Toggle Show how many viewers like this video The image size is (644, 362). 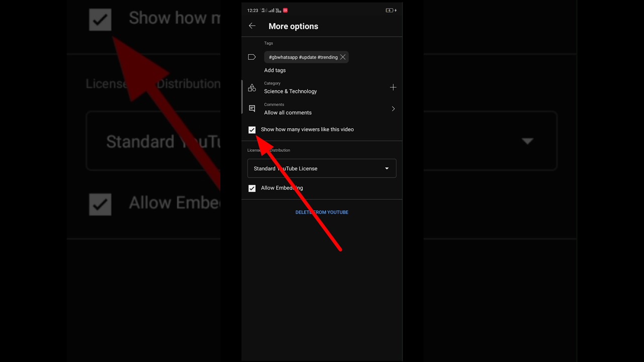click(252, 130)
